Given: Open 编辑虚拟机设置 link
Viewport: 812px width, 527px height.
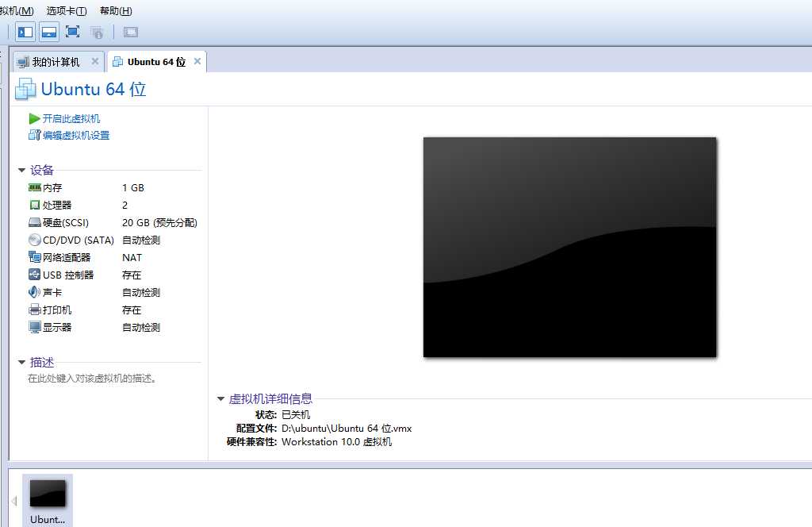Looking at the screenshot, I should pos(76,135).
